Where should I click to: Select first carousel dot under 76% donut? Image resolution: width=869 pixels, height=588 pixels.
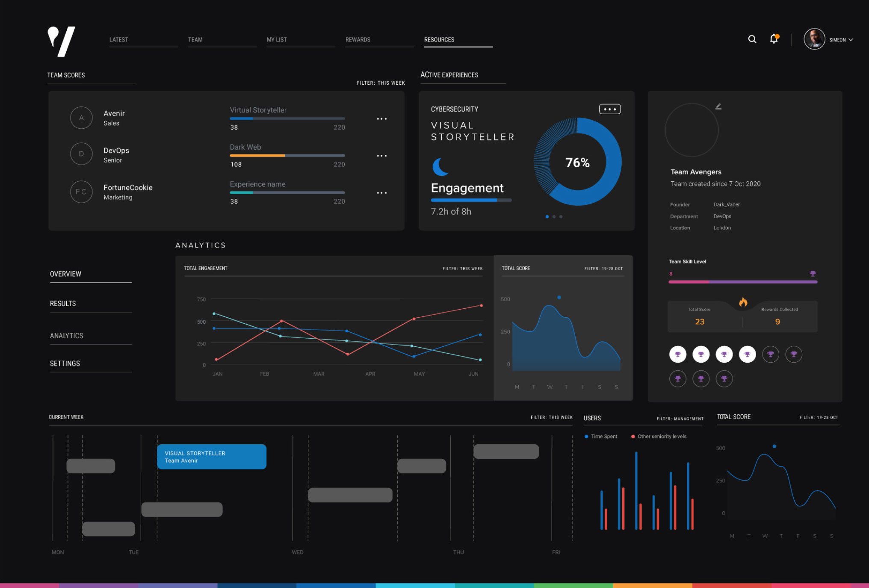[547, 217]
